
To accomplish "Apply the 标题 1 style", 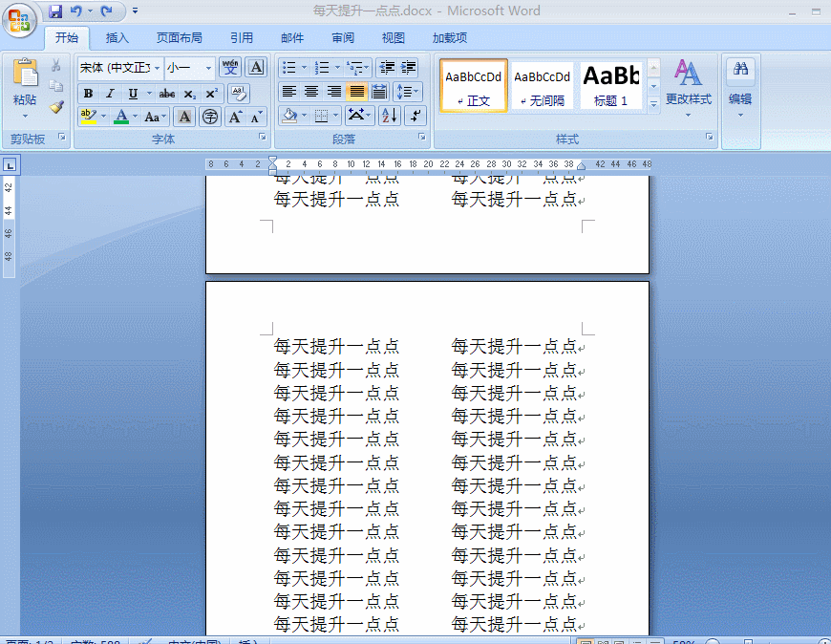I will click(x=611, y=85).
